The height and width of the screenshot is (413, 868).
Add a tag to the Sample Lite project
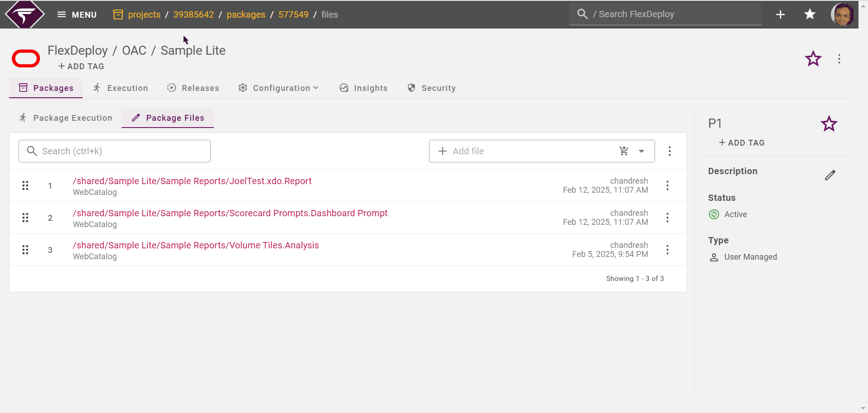coord(81,66)
